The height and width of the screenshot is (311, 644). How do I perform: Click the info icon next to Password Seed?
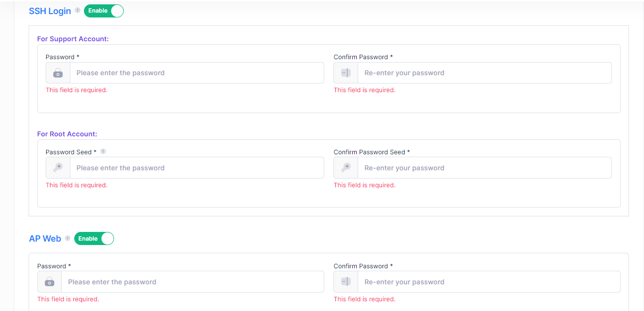103,151
